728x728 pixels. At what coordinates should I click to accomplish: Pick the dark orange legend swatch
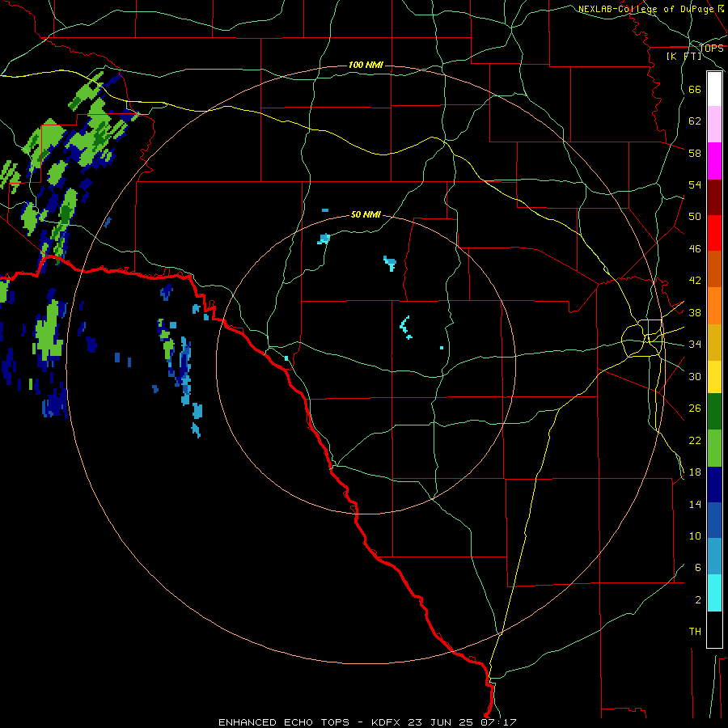click(x=714, y=269)
